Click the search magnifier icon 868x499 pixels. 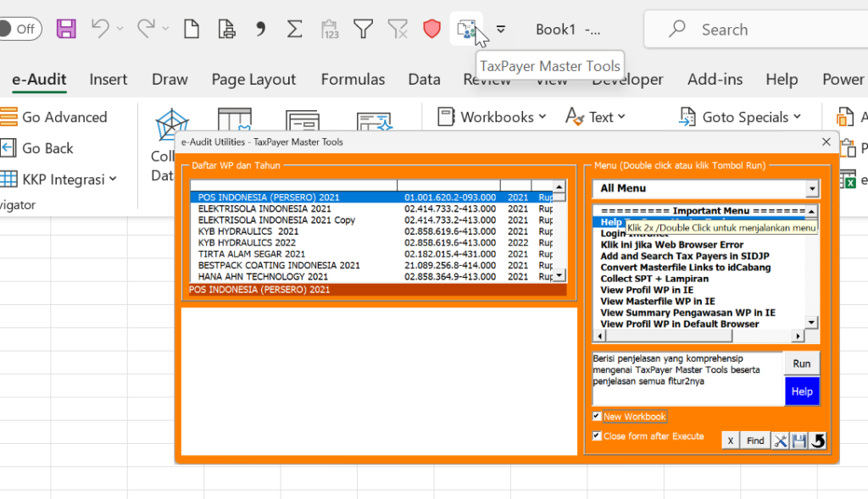click(x=676, y=29)
